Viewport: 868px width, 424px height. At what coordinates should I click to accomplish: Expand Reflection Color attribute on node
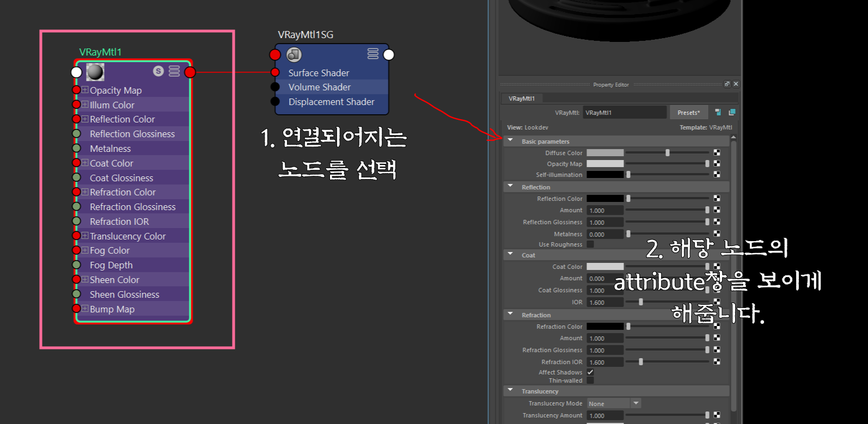85,119
